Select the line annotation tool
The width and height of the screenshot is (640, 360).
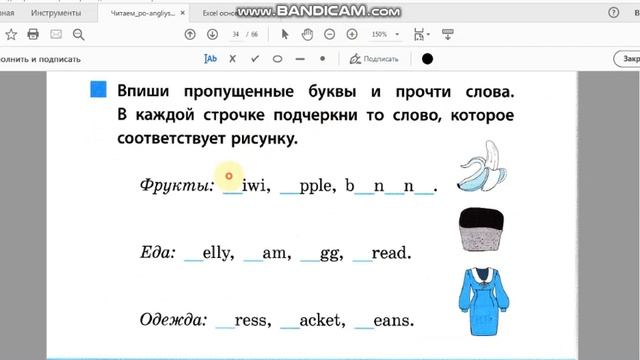(300, 59)
